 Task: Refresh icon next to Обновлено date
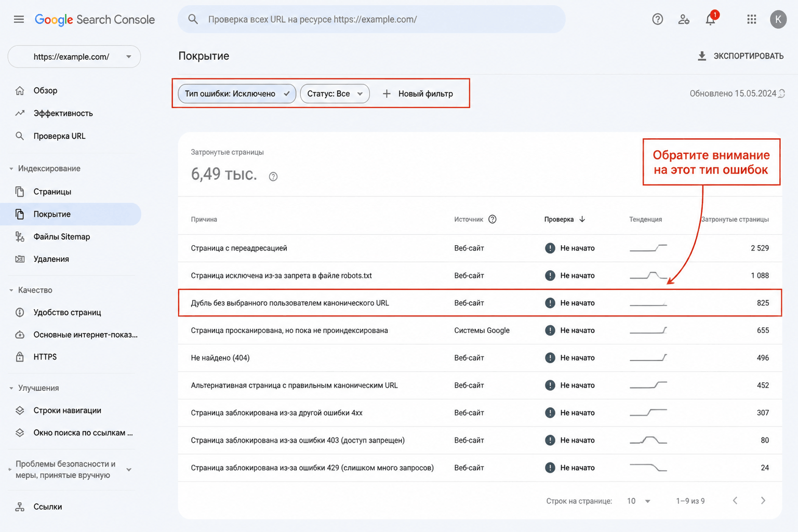(x=782, y=94)
